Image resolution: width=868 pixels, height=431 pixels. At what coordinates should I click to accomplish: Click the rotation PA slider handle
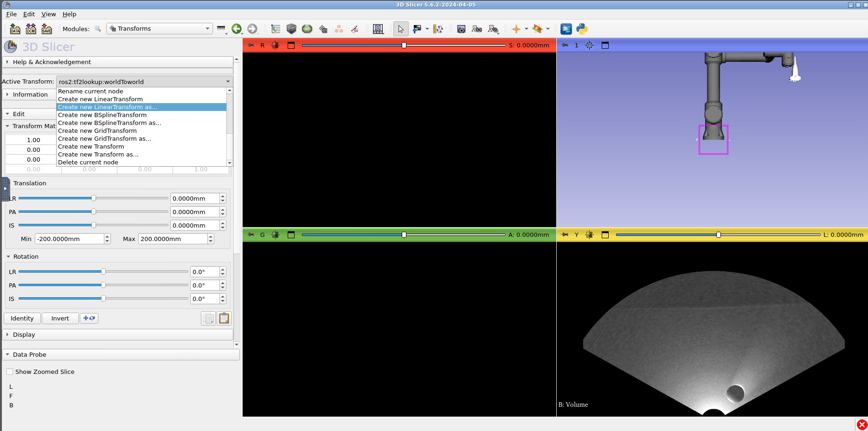coord(103,285)
